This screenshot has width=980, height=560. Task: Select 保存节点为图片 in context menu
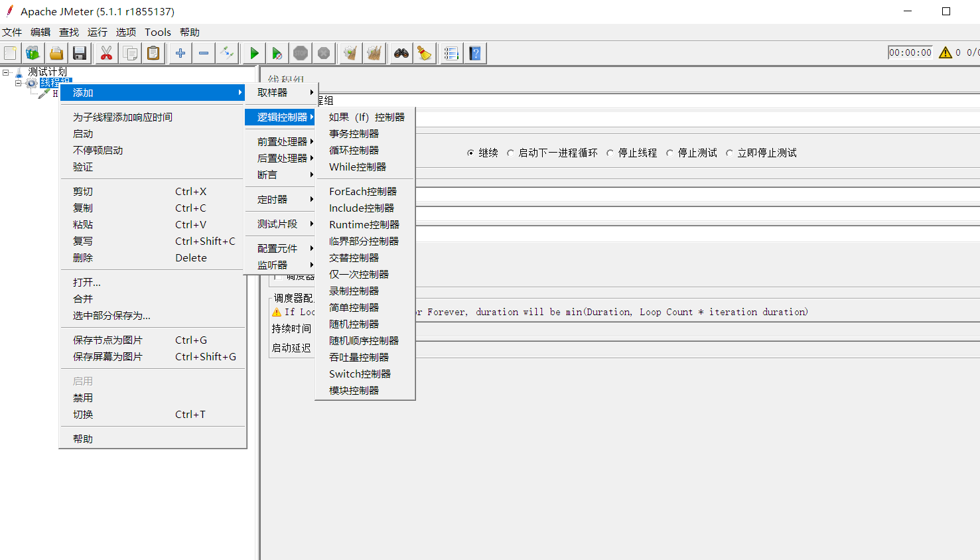(153, 340)
